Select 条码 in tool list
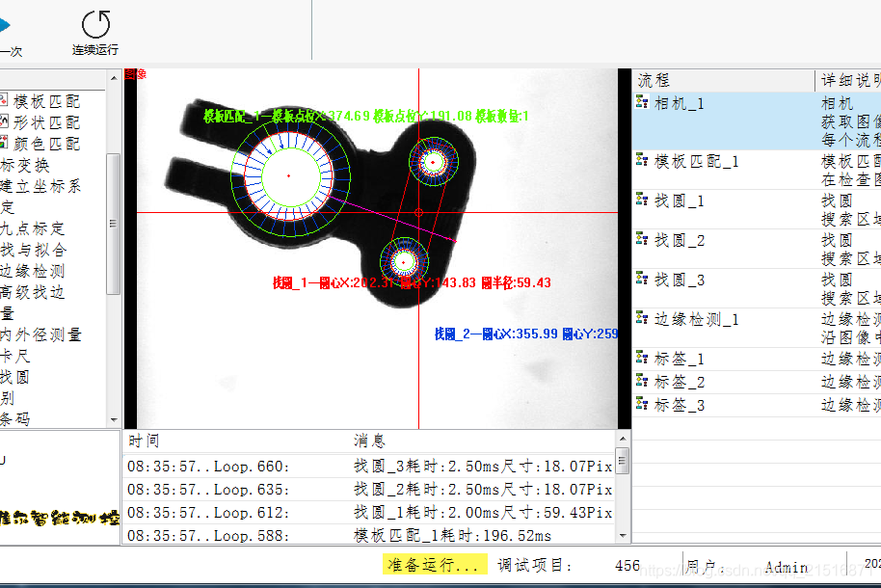This screenshot has height=588, width=881. [15, 419]
